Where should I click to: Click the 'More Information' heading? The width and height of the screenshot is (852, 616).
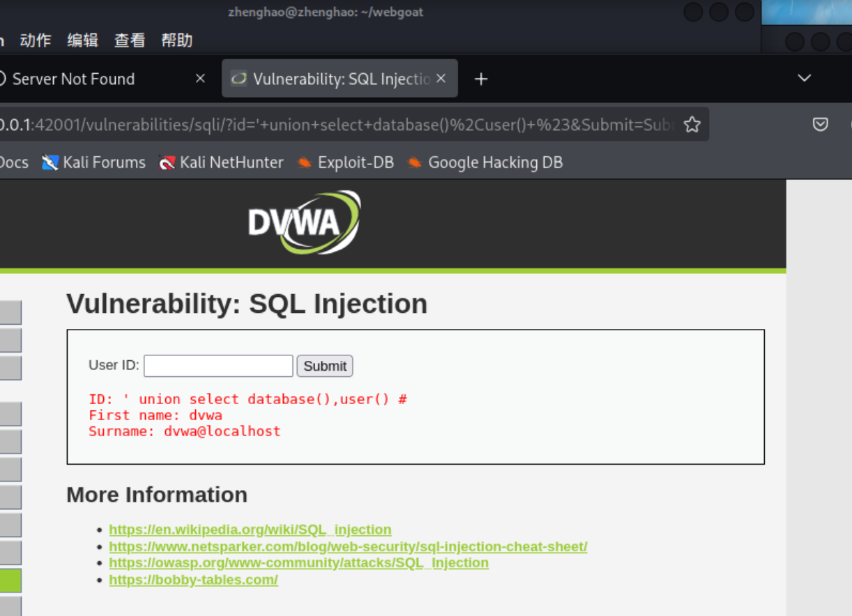(157, 495)
